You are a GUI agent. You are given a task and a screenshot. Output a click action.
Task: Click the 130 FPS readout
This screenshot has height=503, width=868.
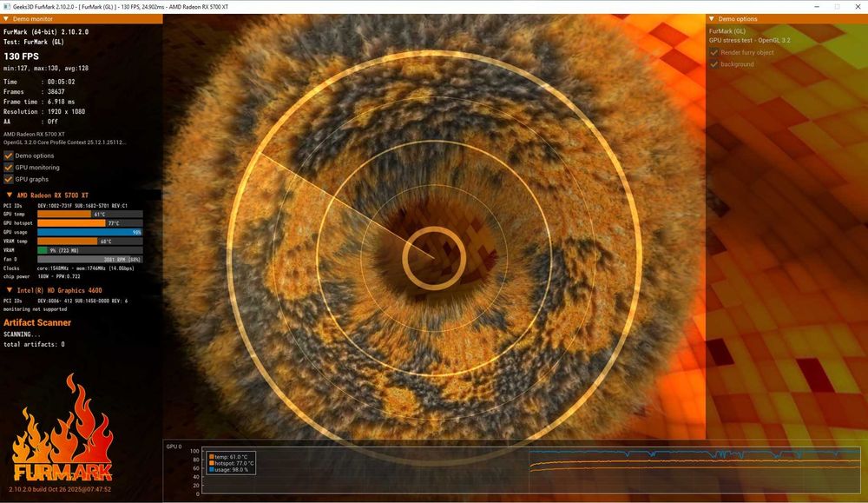[x=21, y=56]
